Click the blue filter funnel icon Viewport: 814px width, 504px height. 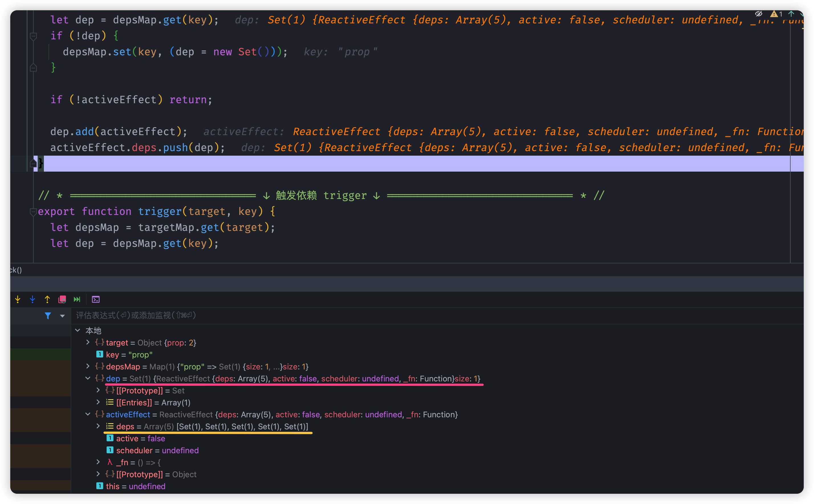coord(48,316)
